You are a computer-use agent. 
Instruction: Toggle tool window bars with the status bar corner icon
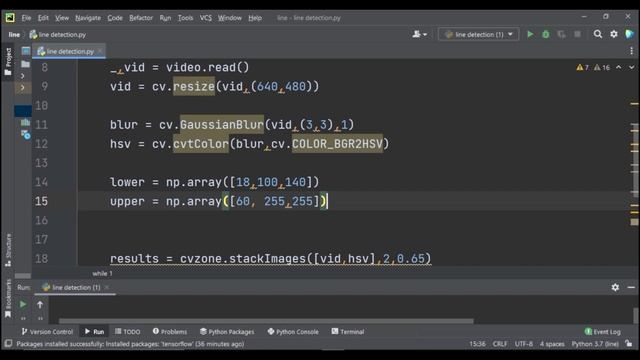(x=8, y=344)
